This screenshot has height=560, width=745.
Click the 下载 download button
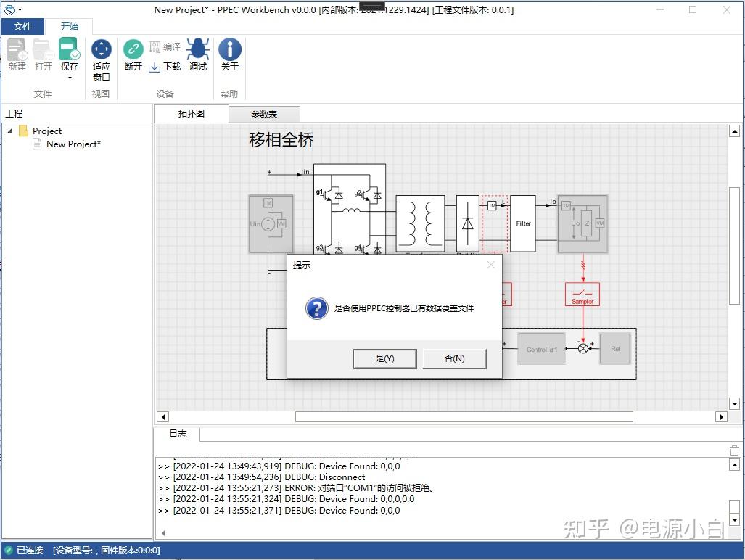click(165, 67)
